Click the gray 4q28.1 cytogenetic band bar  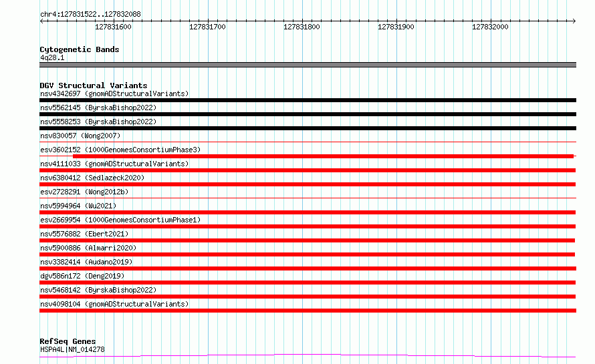tap(308, 65)
